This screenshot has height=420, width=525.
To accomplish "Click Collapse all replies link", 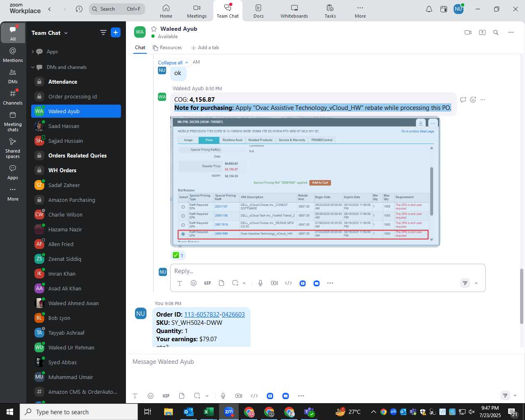I will pos(173,63).
